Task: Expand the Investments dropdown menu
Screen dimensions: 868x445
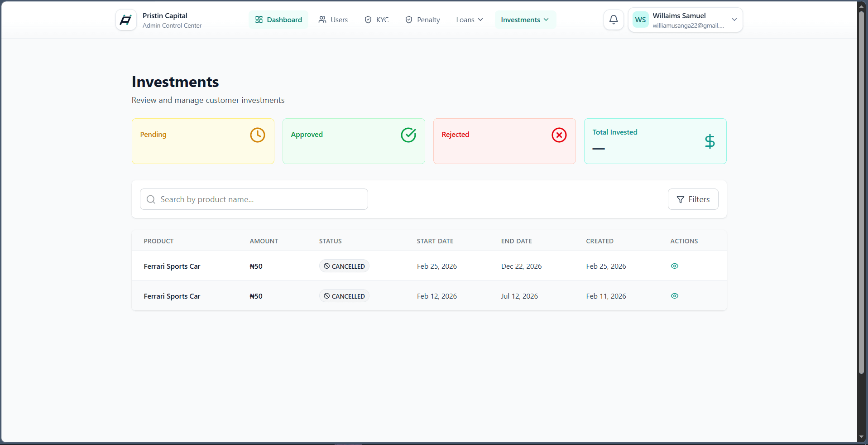Action: point(525,20)
